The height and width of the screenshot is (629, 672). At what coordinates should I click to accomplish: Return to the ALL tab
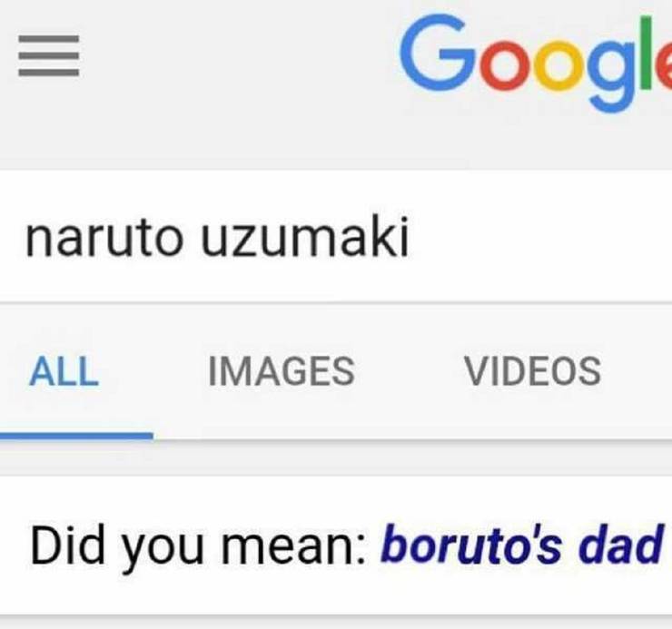tap(64, 371)
